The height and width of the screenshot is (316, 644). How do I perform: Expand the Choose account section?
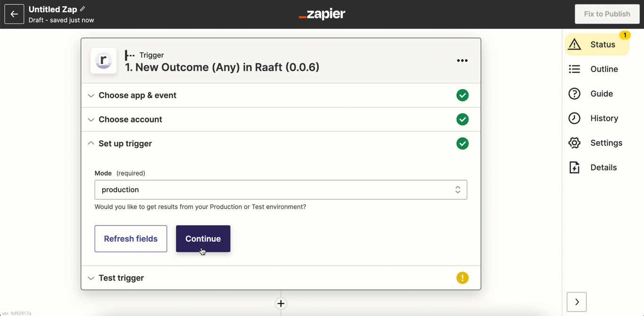tap(281, 119)
